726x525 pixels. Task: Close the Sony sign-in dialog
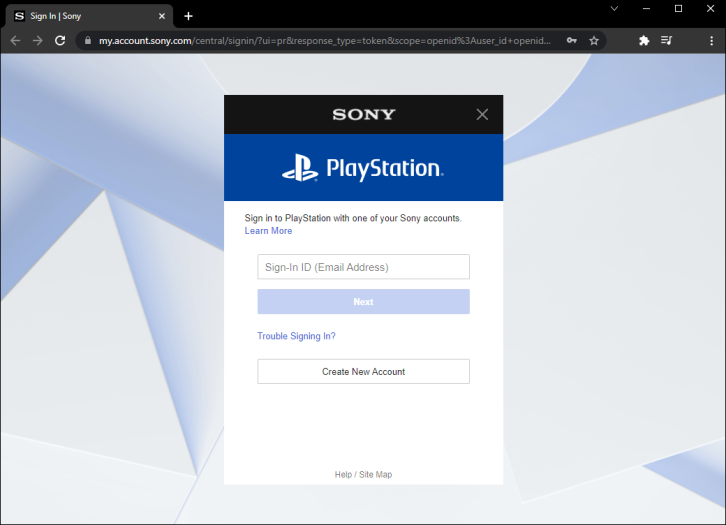pyautogui.click(x=482, y=114)
